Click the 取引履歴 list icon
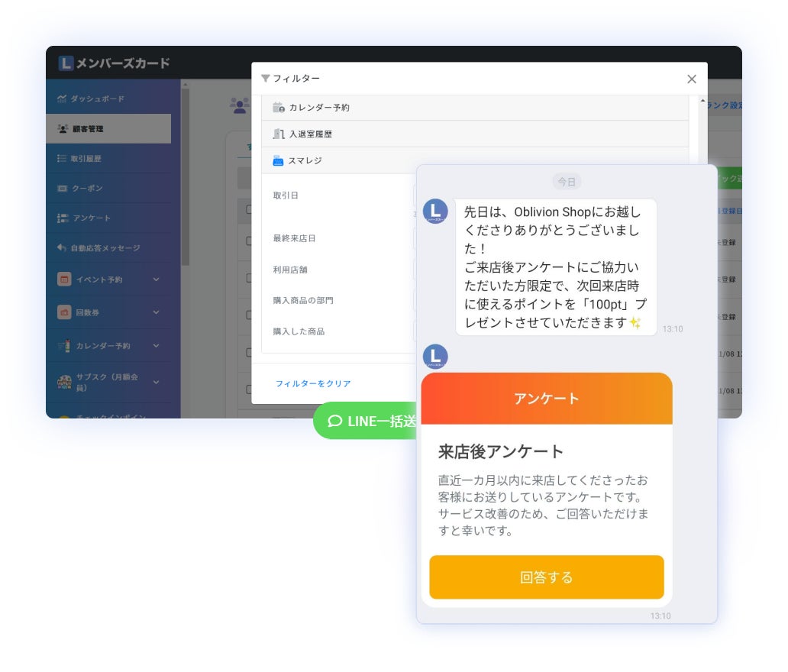Viewport: 788px width, 672px height. (x=62, y=158)
